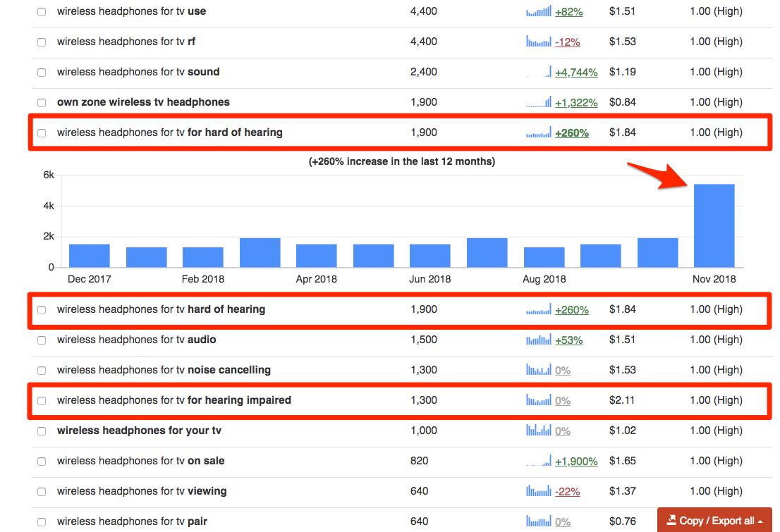Click the sparkline for "wireless headphones for your tv"
The width and height of the screenshot is (780, 532).
[x=537, y=431]
